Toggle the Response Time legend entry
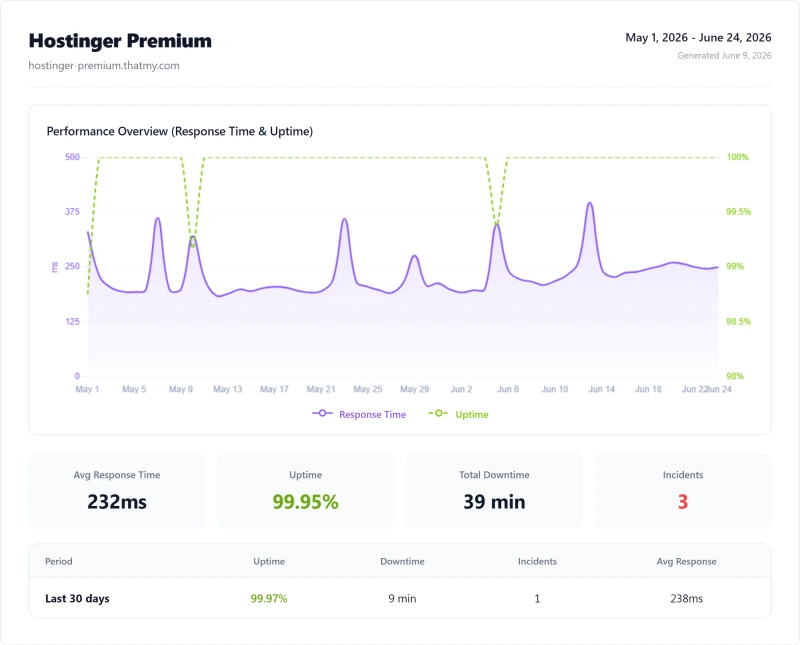 coord(359,414)
